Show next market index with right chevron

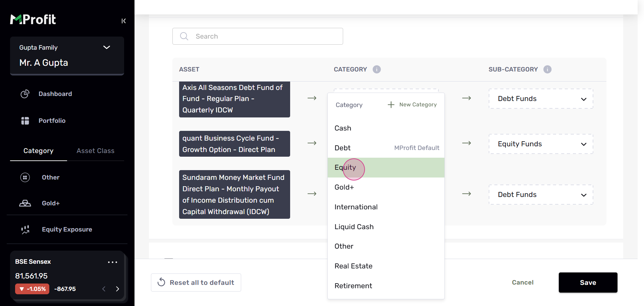coord(117,289)
